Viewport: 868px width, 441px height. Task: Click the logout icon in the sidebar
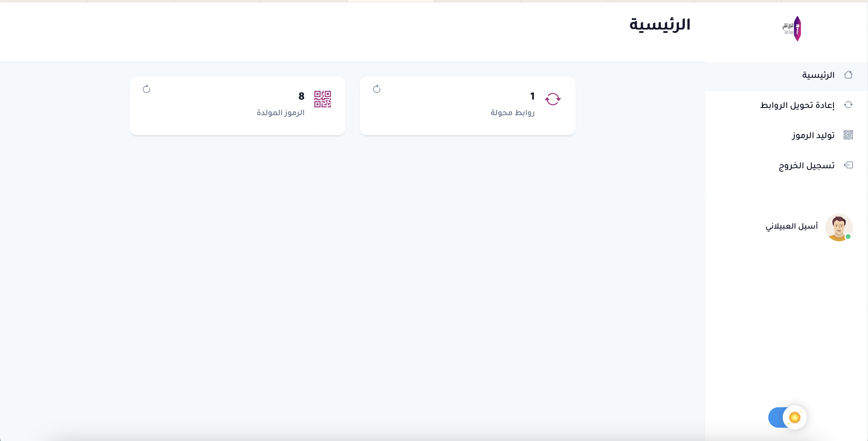(x=848, y=165)
